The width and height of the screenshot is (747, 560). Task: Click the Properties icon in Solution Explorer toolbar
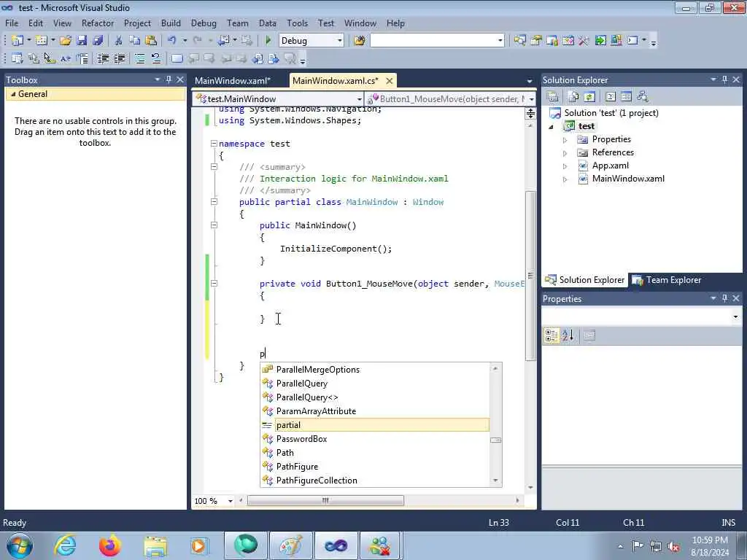click(x=553, y=97)
